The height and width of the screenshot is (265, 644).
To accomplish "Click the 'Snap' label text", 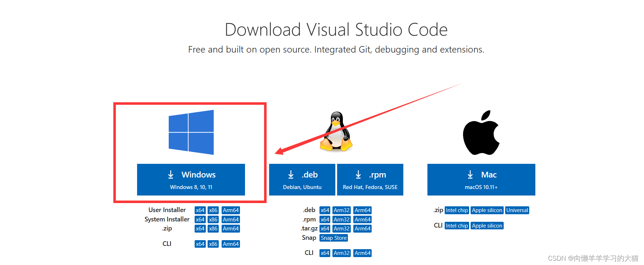I will [309, 238].
